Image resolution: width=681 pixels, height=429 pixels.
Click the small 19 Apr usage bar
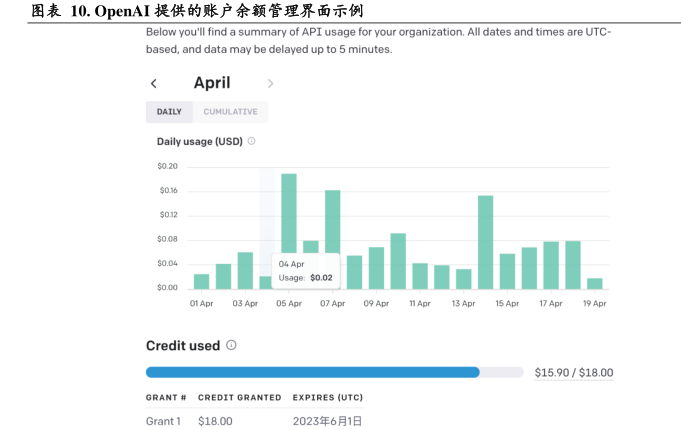(595, 283)
